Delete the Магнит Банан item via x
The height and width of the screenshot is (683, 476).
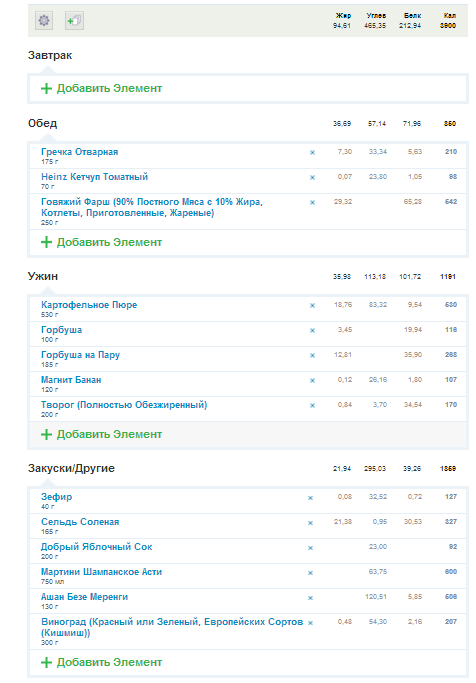point(312,380)
